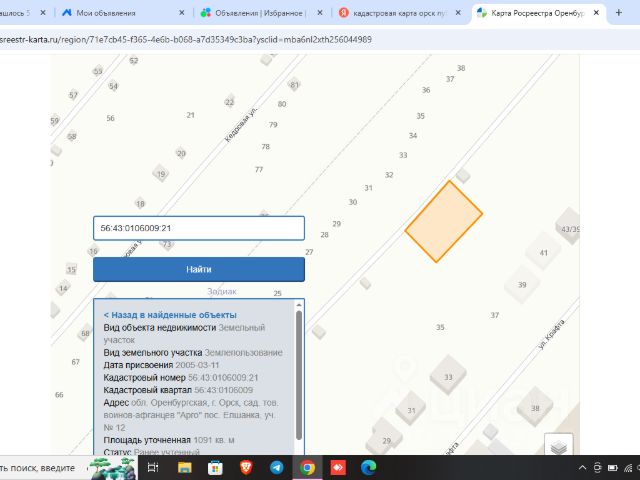This screenshot has height=480, width=640.
Task: Switch to the Мои объявления tab
Action: (106, 13)
